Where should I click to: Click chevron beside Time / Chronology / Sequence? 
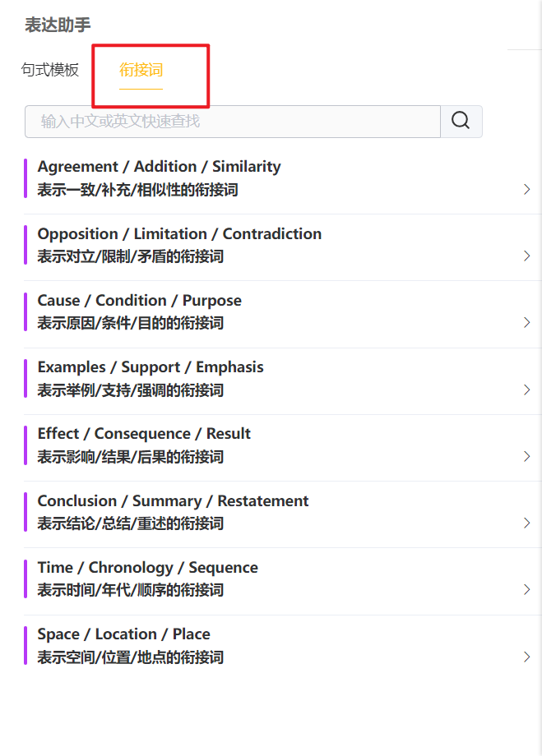point(527,590)
